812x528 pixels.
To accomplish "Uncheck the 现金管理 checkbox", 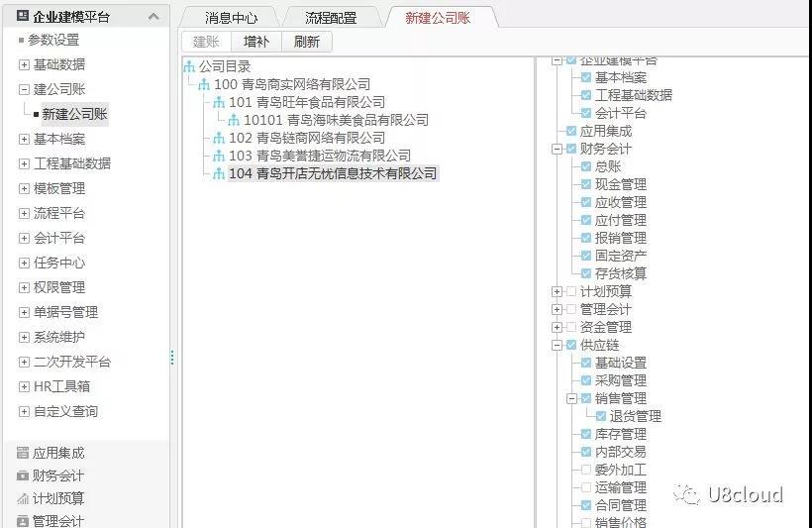I will click(x=586, y=184).
